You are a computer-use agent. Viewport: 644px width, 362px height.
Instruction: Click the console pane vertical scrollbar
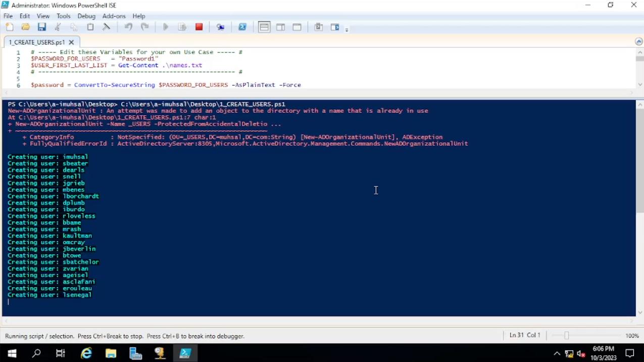[639, 162]
